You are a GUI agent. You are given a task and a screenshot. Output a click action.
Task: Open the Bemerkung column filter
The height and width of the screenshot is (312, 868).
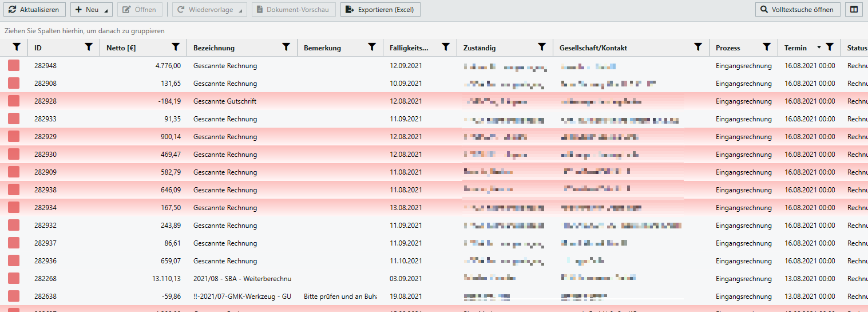pos(372,48)
